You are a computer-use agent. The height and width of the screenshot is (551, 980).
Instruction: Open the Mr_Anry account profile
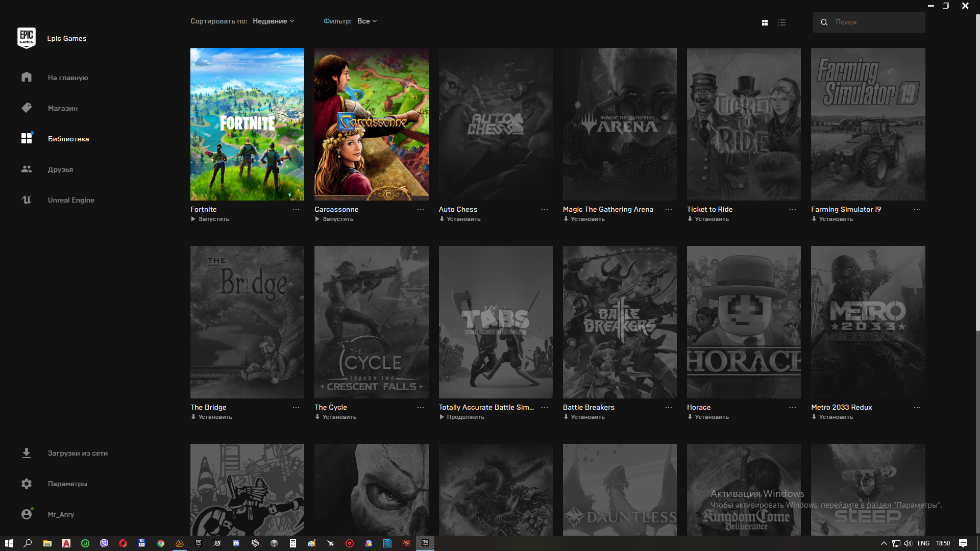[x=48, y=514]
